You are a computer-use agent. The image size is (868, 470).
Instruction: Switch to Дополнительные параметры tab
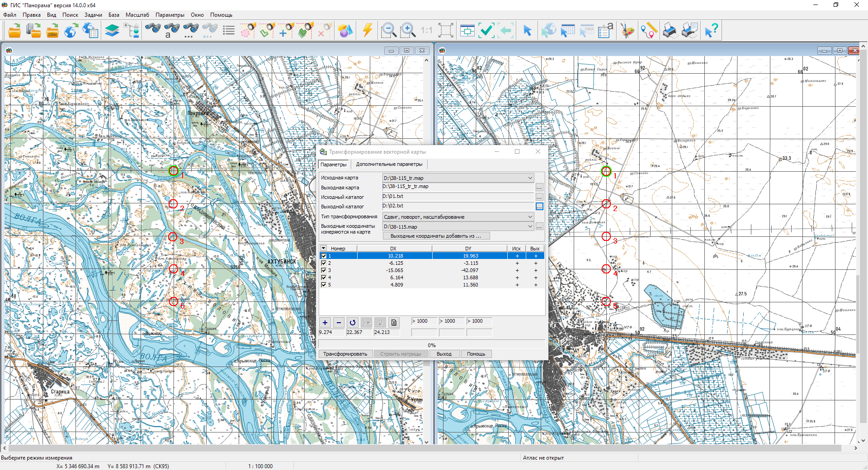[x=389, y=164]
